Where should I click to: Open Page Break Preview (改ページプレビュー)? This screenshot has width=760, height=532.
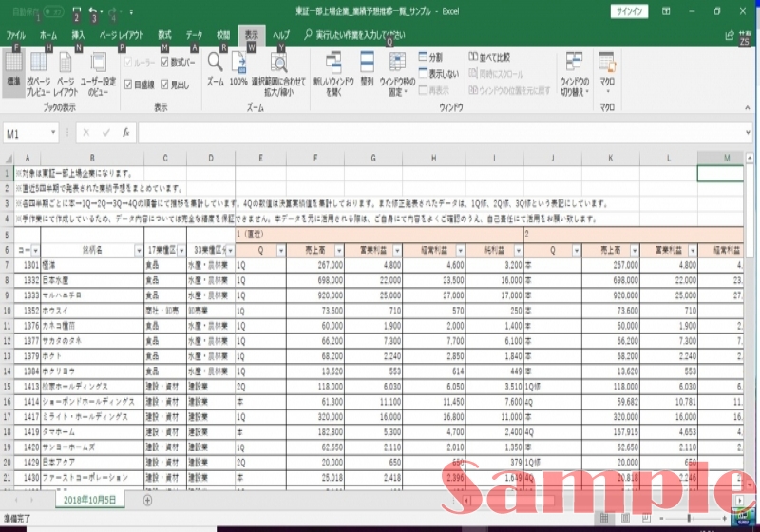point(38,74)
